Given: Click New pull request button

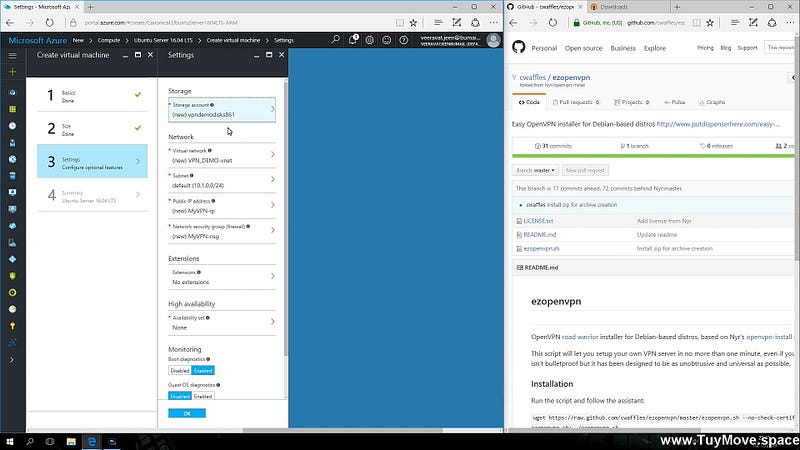Looking at the screenshot, I should [x=585, y=170].
